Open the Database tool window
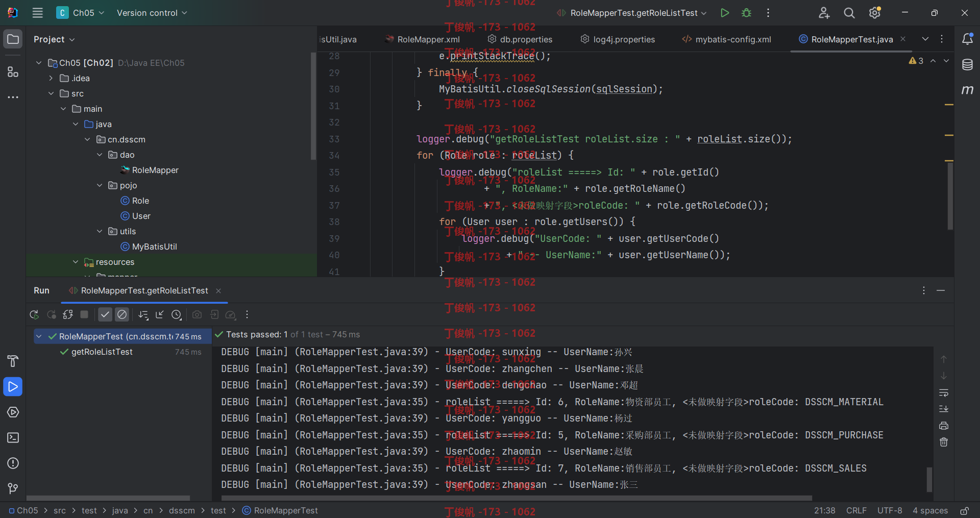This screenshot has height=518, width=980. pos(967,65)
